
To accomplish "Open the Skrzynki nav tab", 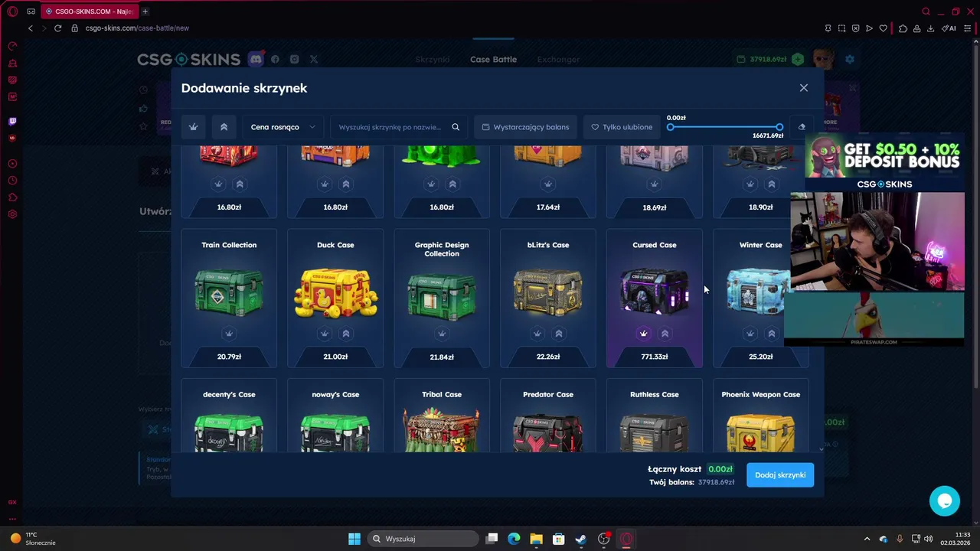I will [433, 60].
